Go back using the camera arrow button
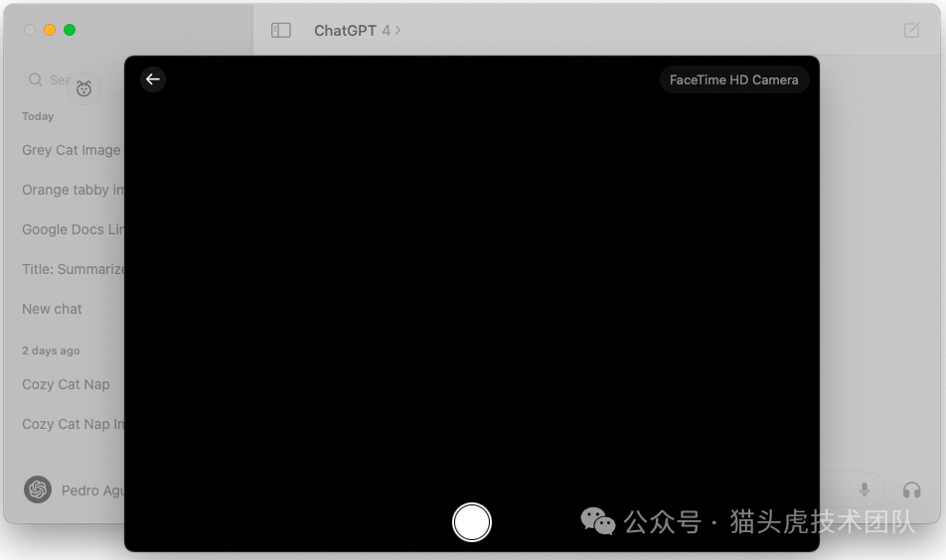 153,79
